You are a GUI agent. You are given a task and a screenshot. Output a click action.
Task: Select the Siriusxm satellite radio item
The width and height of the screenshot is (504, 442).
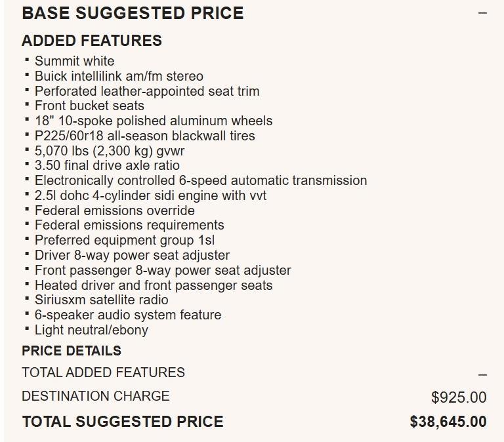click(x=101, y=300)
